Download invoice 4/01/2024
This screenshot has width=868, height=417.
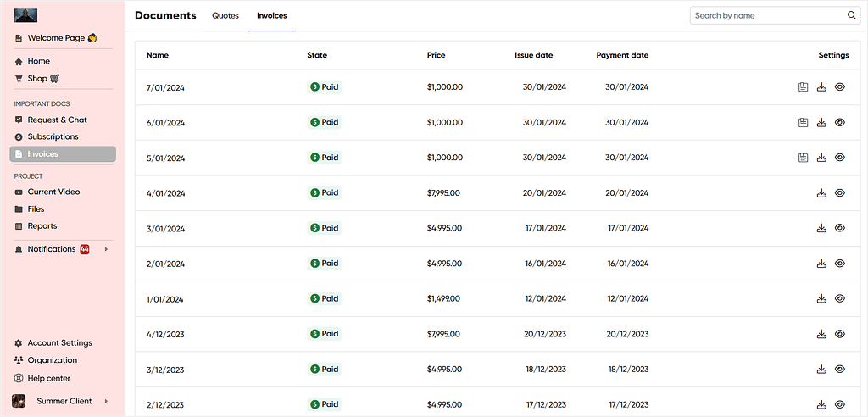(821, 192)
